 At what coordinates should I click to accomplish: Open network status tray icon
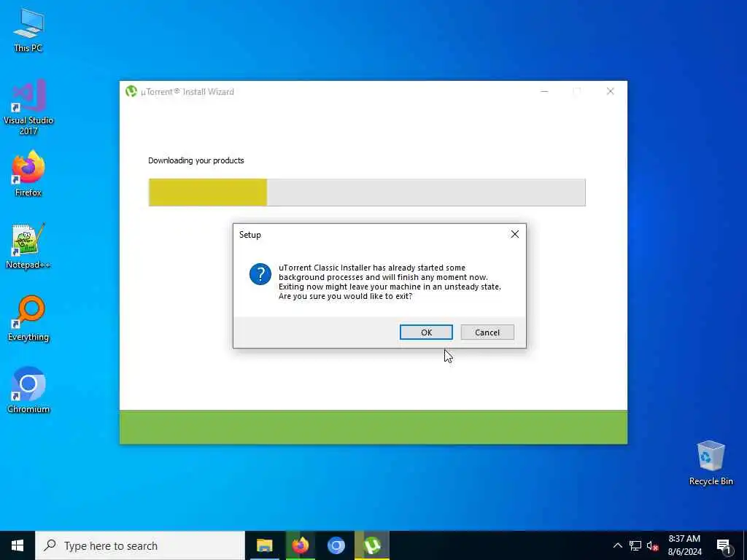pyautogui.click(x=635, y=545)
